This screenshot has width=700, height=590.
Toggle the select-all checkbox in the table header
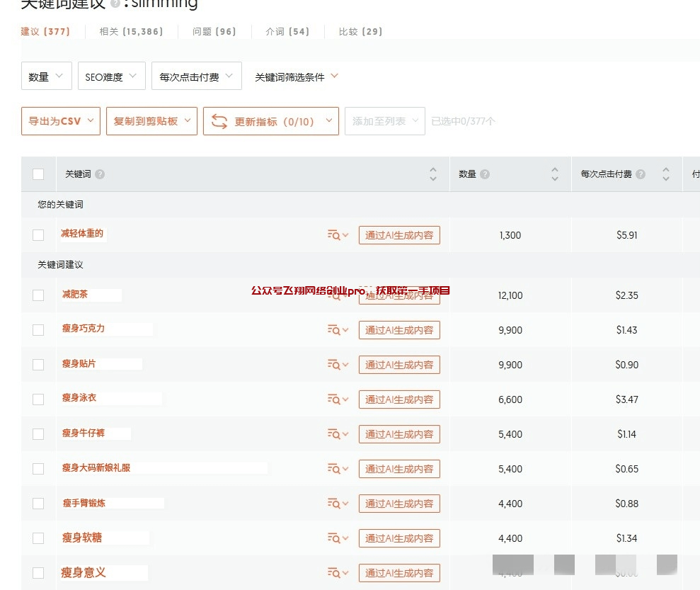[38, 174]
